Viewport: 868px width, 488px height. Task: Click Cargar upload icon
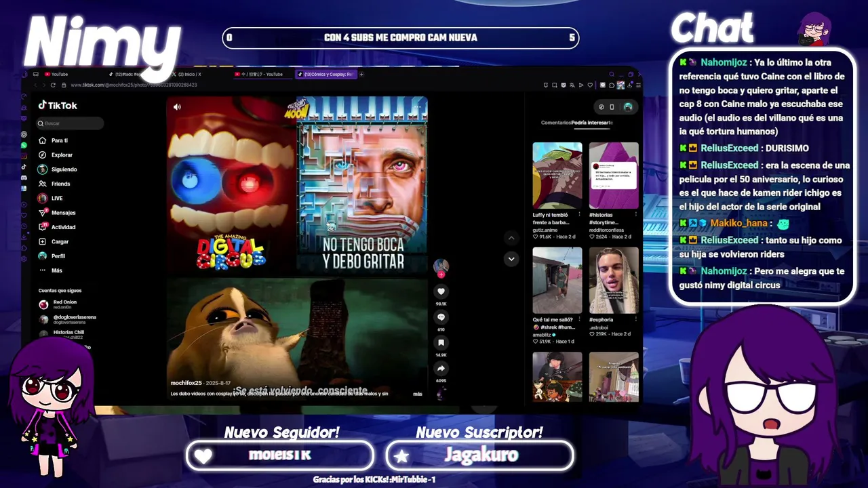click(43, 241)
